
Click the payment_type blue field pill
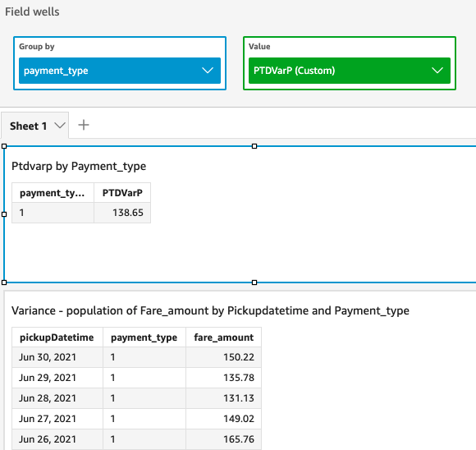point(120,71)
